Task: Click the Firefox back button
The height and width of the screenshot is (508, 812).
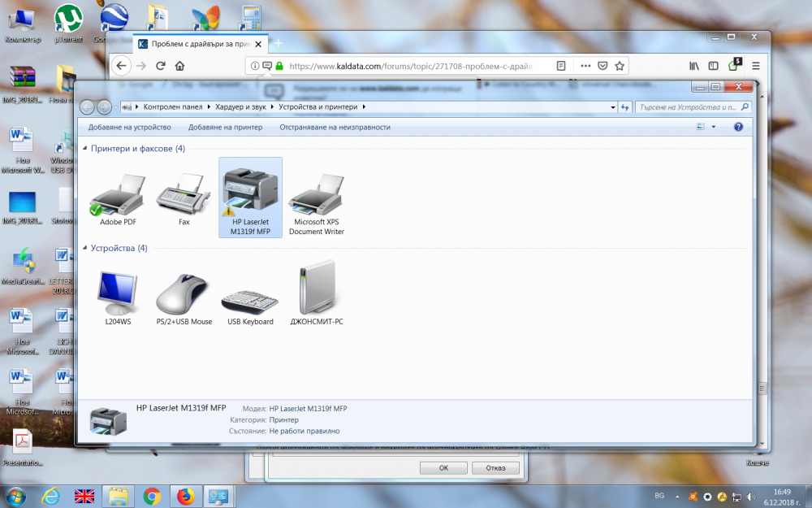Action: click(x=121, y=66)
